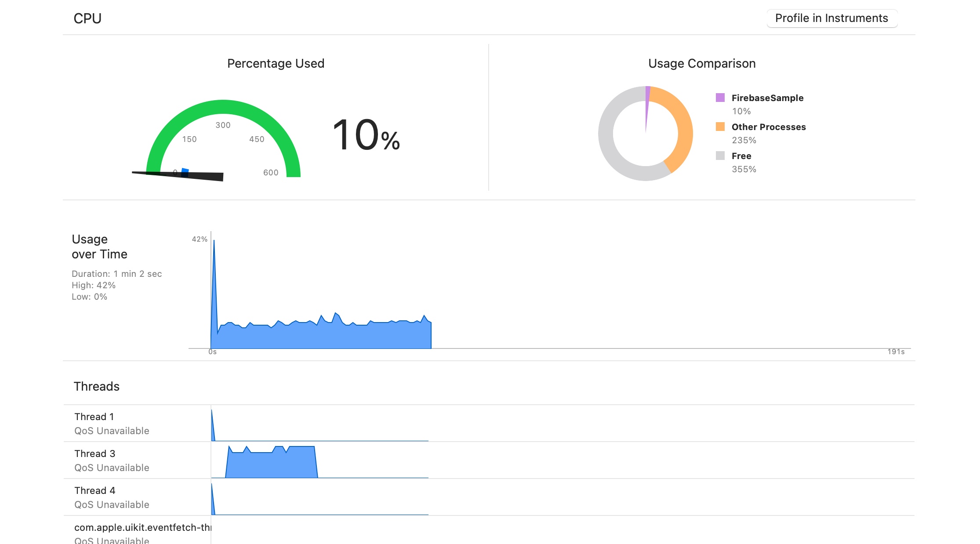Select the gray Free segment of the donut chart
The height and width of the screenshot is (544, 980).
(611, 145)
